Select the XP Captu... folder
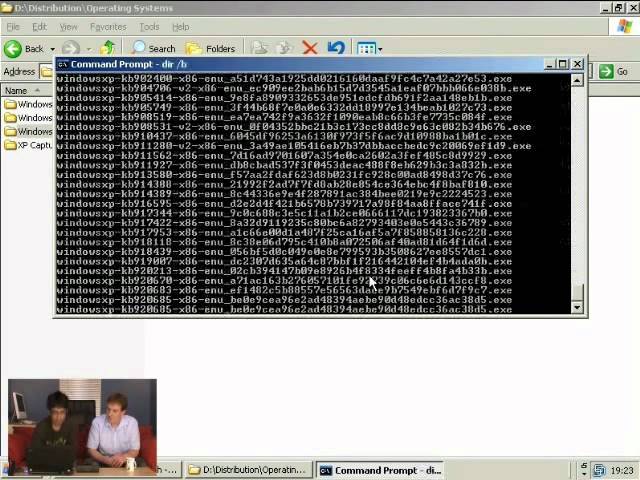The width and height of the screenshot is (640, 480). pyautogui.click(x=29, y=145)
